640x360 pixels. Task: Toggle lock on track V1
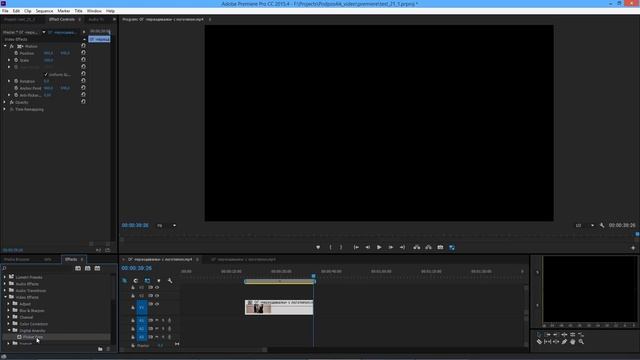pyautogui.click(x=133, y=307)
